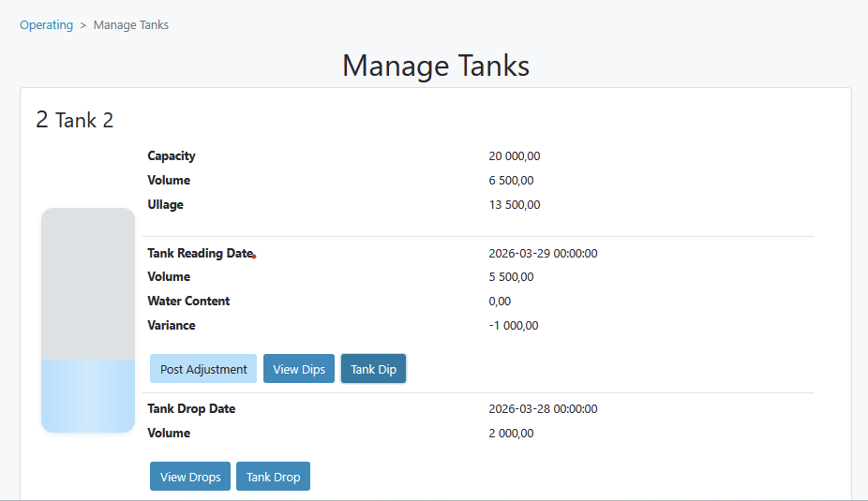
Task: Click the Post Adjustment button
Action: pos(203,369)
